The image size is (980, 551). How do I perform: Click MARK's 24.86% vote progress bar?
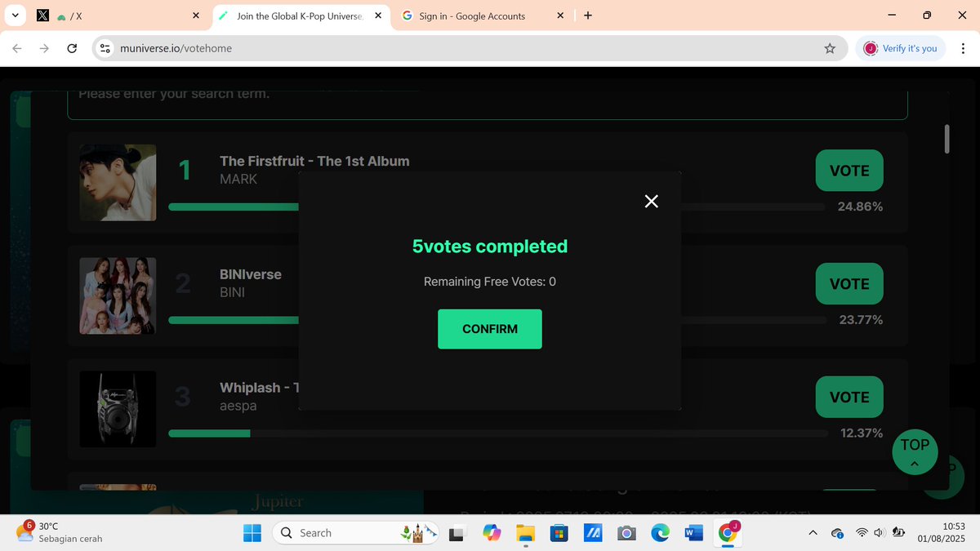pos(497,207)
